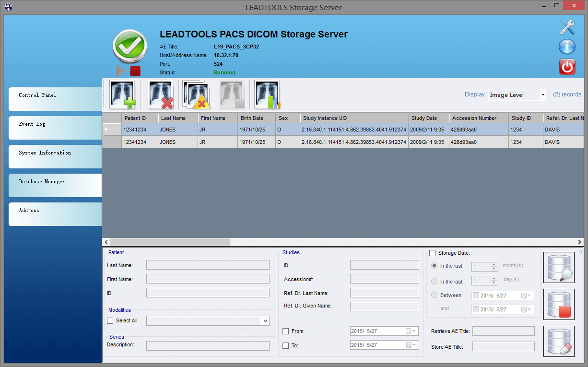Click the delete image red X icon
This screenshot has width=588, height=367.
[x=161, y=94]
